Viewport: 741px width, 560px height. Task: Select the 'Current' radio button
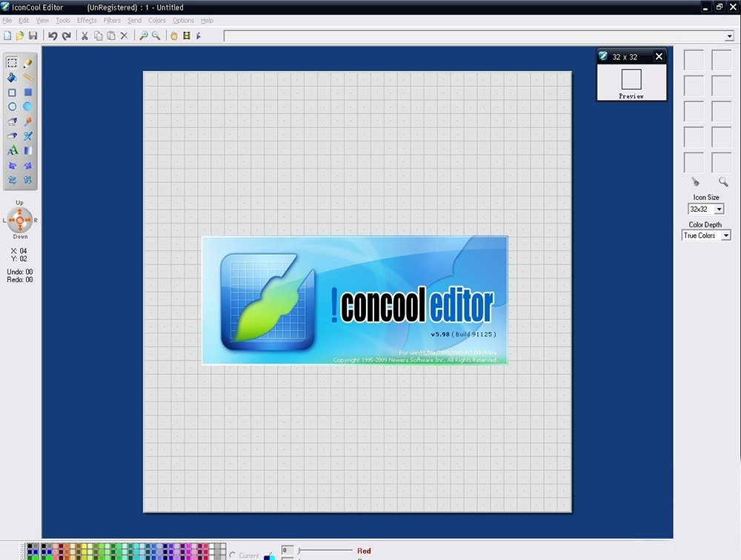[233, 556]
